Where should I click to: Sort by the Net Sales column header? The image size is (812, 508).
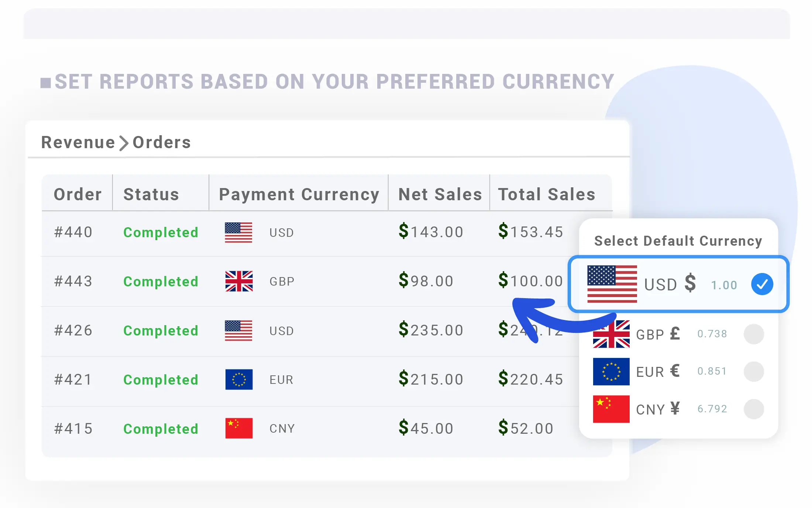[440, 194]
